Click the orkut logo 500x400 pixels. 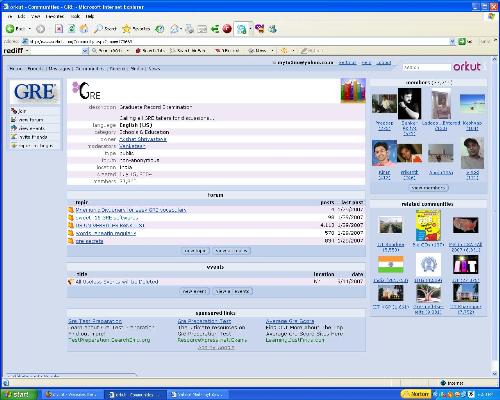(x=467, y=66)
